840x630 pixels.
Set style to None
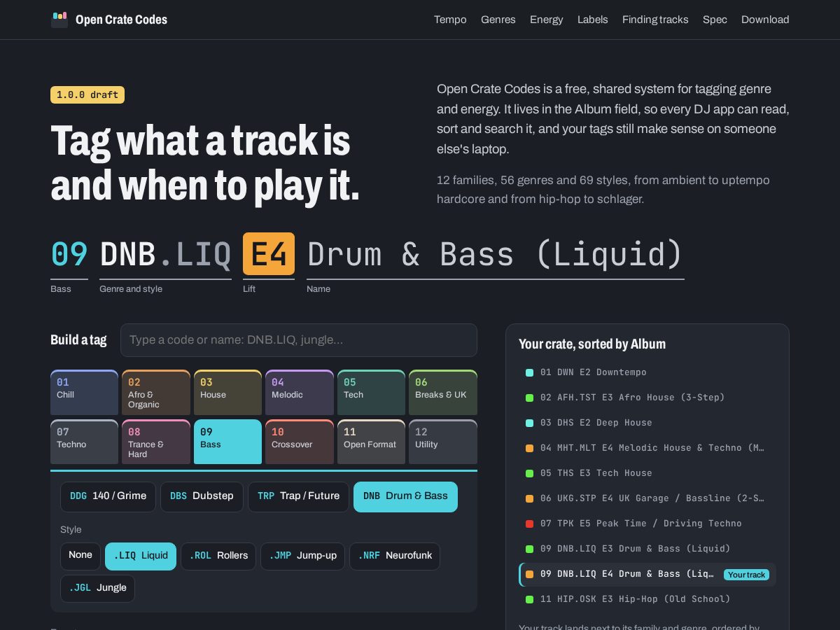(x=80, y=556)
